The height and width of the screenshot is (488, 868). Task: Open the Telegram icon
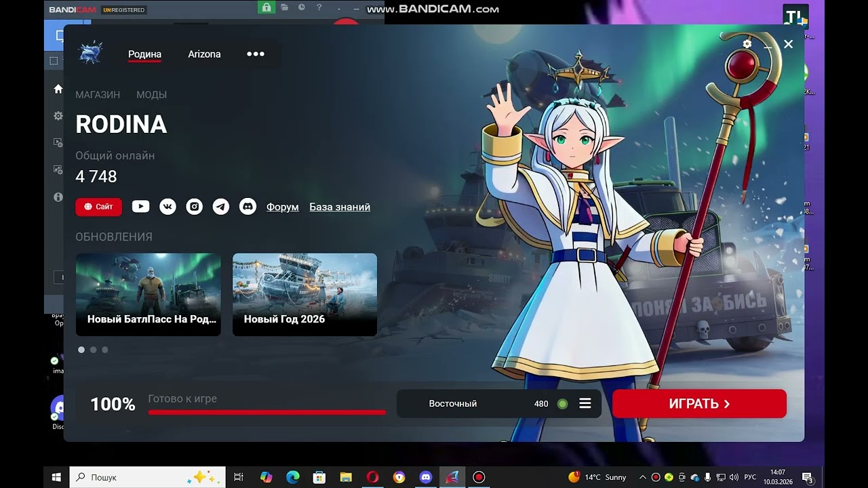[221, 207]
